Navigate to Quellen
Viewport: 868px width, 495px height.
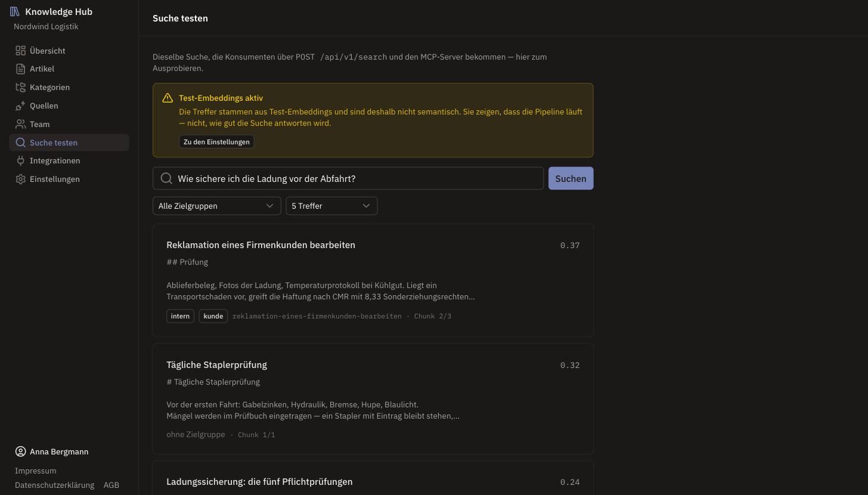[x=69, y=106]
